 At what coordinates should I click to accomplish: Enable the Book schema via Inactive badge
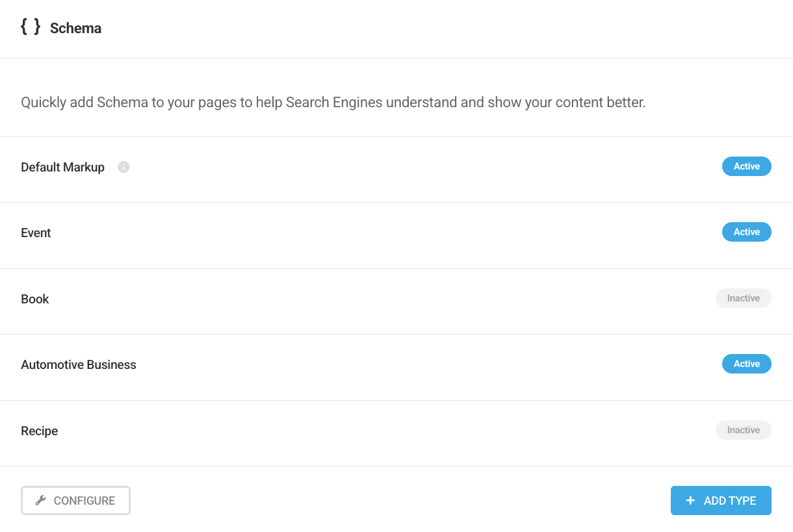point(743,298)
